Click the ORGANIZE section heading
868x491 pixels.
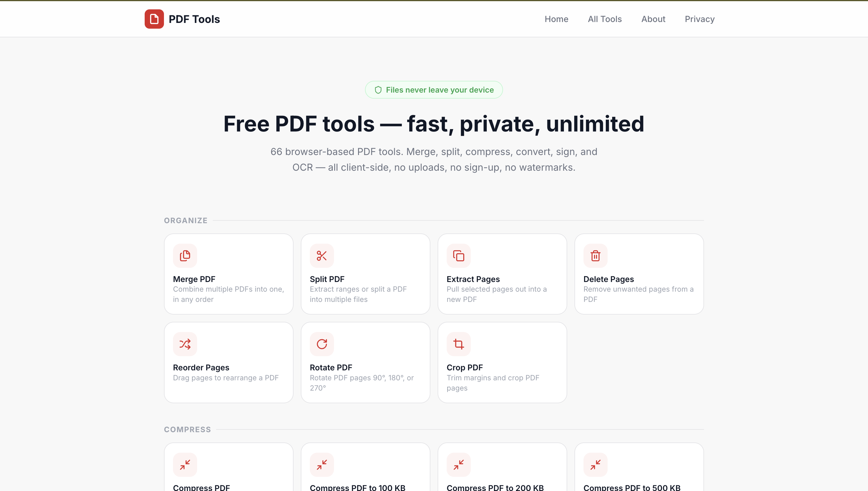click(186, 220)
